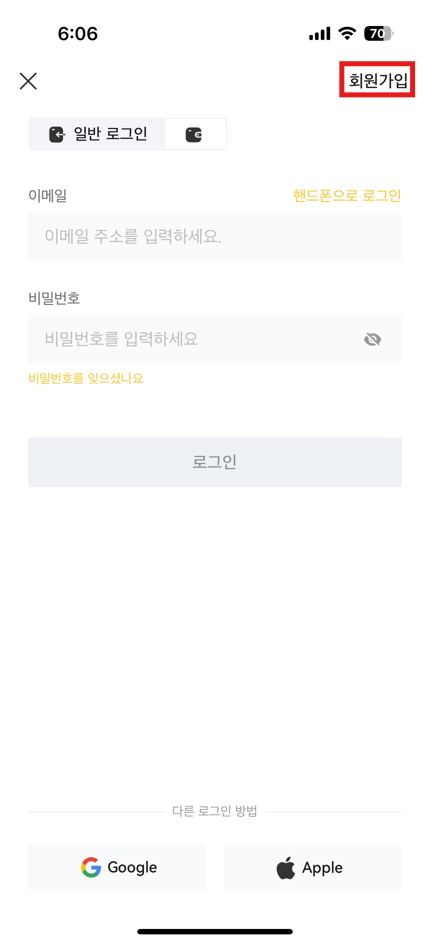Sign in with the Google button

point(117,867)
